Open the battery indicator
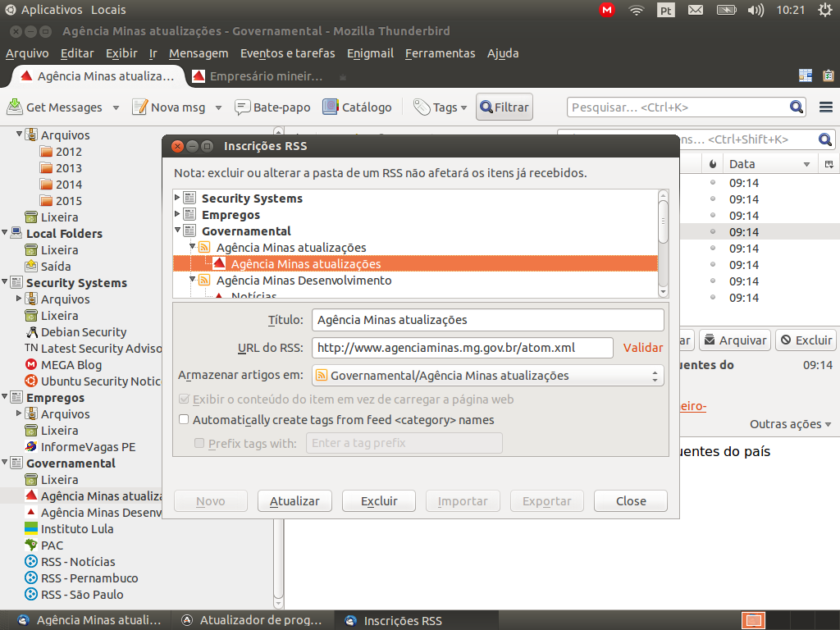Screen dimensions: 840x630 click(x=727, y=10)
